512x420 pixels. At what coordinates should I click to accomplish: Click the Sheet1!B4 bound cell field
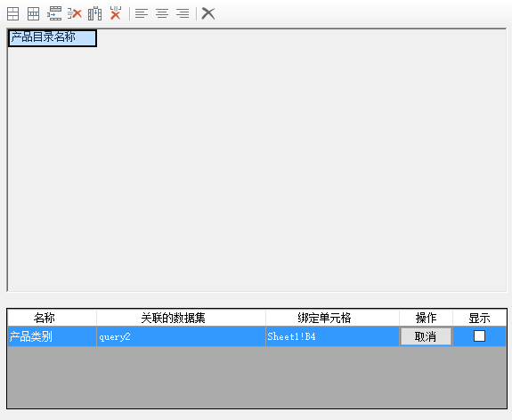(x=332, y=336)
